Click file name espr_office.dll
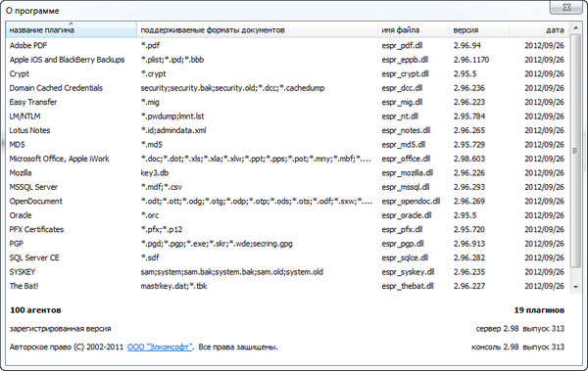Screen dimensions: 588x371 tap(406, 159)
